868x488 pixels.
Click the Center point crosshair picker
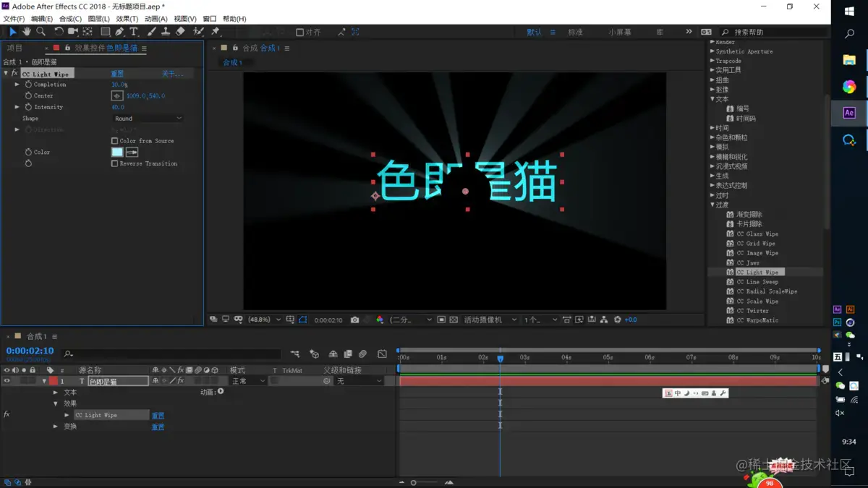[117, 95]
